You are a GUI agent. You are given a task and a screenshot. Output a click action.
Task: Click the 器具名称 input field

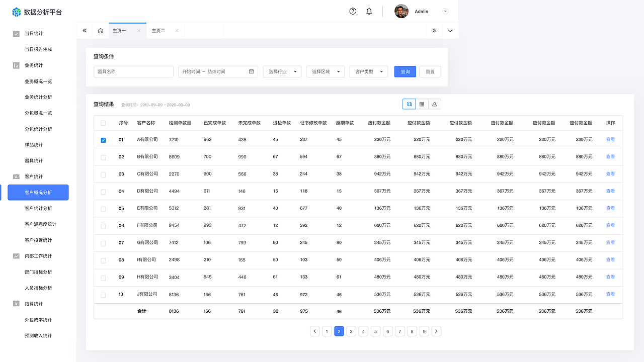[x=133, y=71]
